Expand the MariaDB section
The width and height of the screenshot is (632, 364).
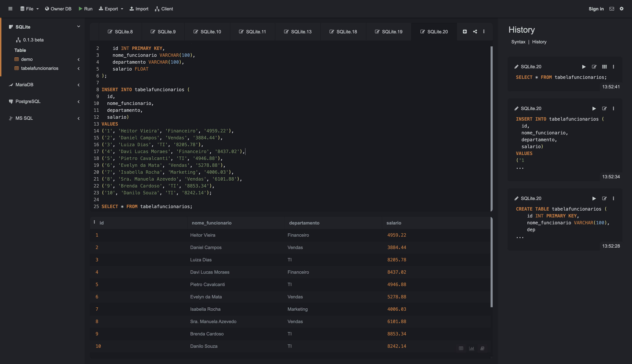click(78, 85)
